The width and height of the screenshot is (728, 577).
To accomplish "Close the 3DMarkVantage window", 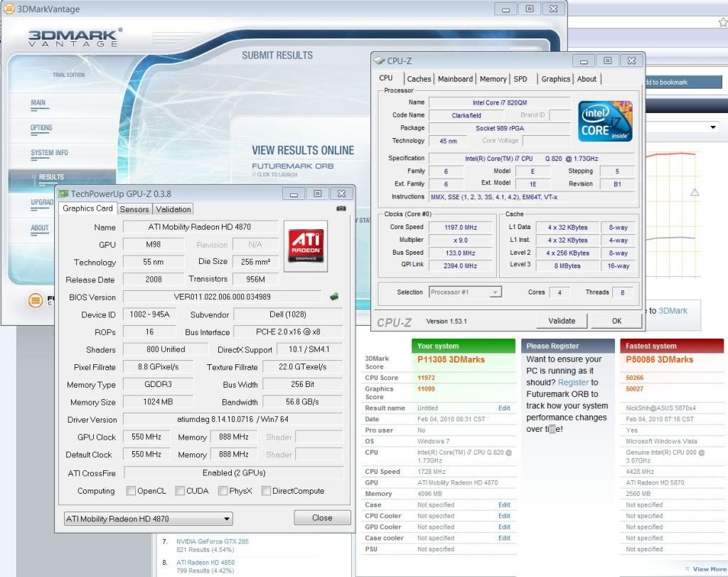I will (553, 9).
